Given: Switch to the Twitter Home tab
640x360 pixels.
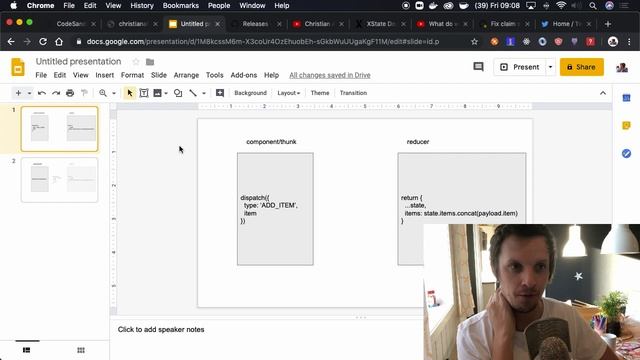Looking at the screenshot, I should click(566, 24).
